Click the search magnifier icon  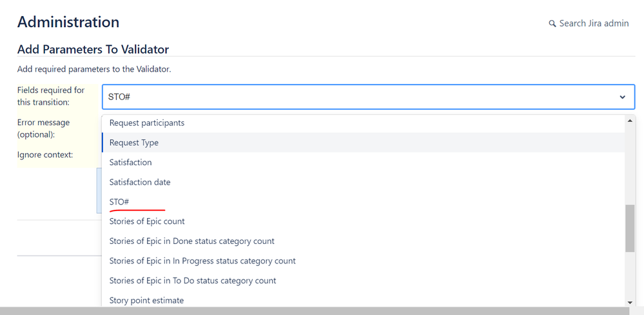click(552, 24)
